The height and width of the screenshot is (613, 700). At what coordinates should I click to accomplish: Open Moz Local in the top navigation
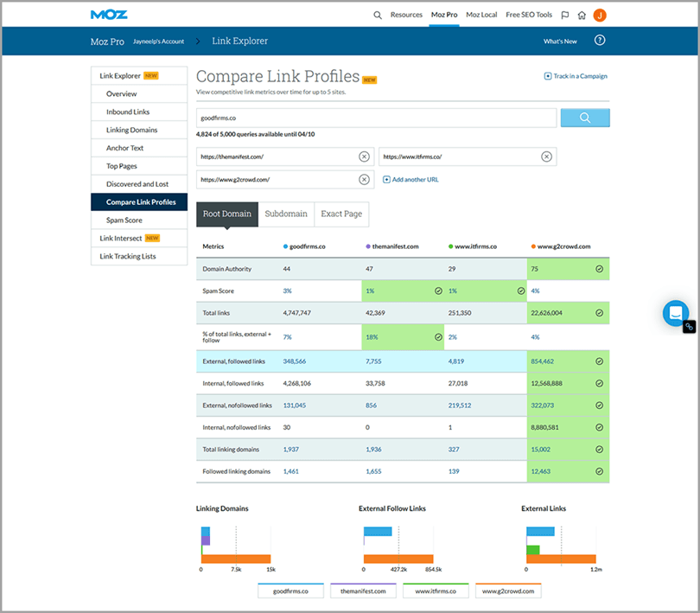(x=481, y=15)
